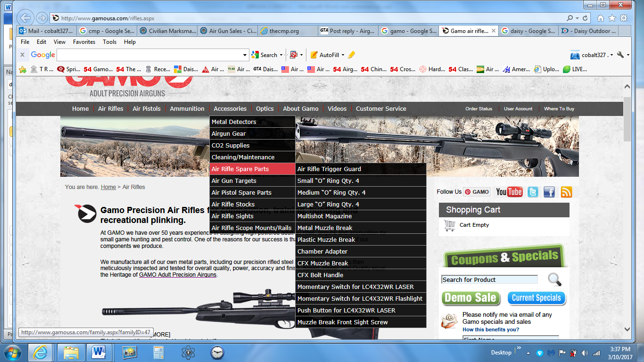Image resolution: width=644 pixels, height=362 pixels.
Task: Open the Facebook icon
Action: [549, 192]
